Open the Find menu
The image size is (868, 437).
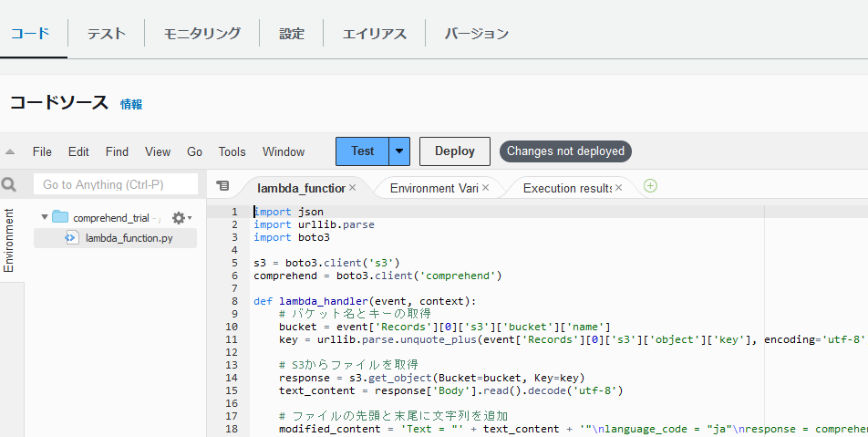pyautogui.click(x=117, y=151)
